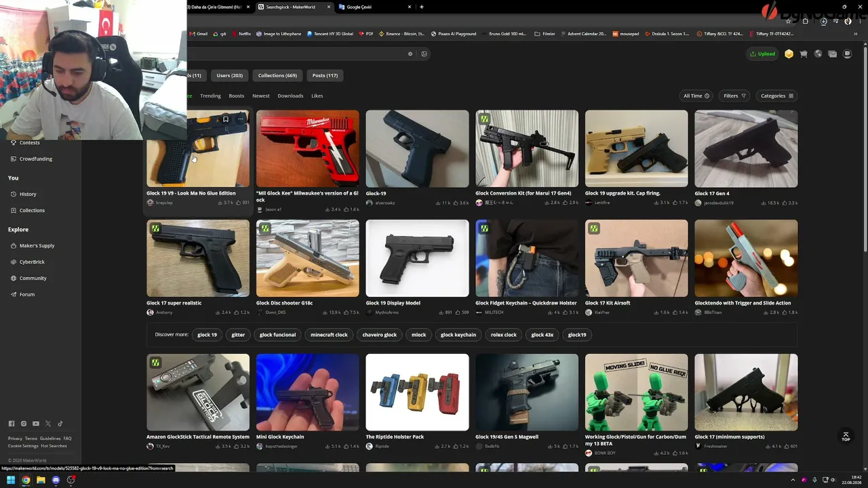Select the 'minecraft clock' discover chip
The width and height of the screenshot is (868, 488).
coord(329,335)
